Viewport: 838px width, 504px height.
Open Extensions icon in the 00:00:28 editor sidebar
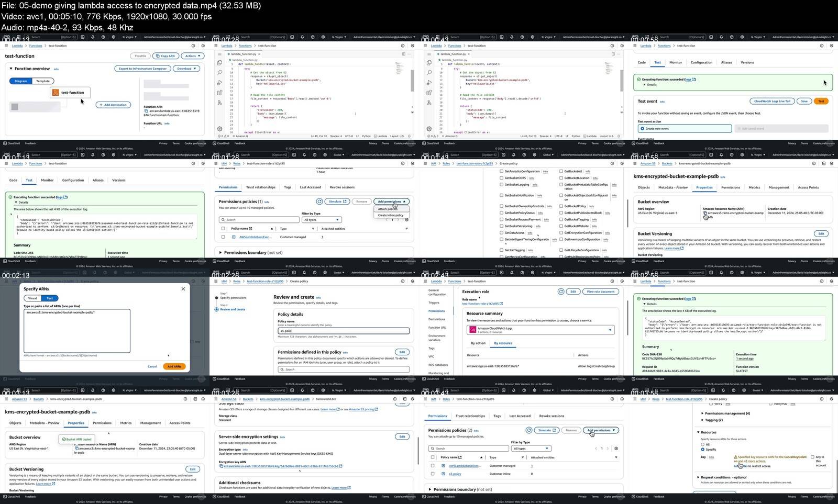tap(219, 93)
